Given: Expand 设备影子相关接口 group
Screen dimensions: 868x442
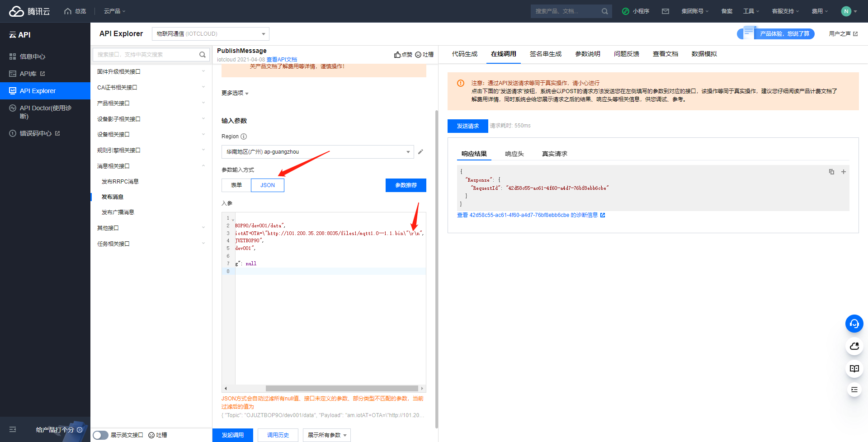Looking at the screenshot, I should click(151, 119).
